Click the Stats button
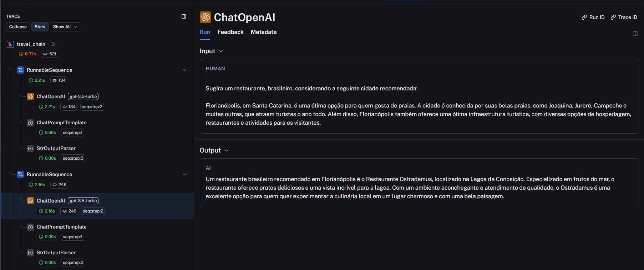Image resolution: width=644 pixels, height=270 pixels. click(x=40, y=27)
